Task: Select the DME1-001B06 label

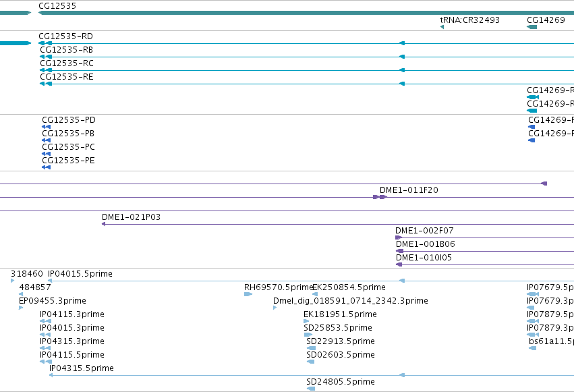Action: [426, 244]
